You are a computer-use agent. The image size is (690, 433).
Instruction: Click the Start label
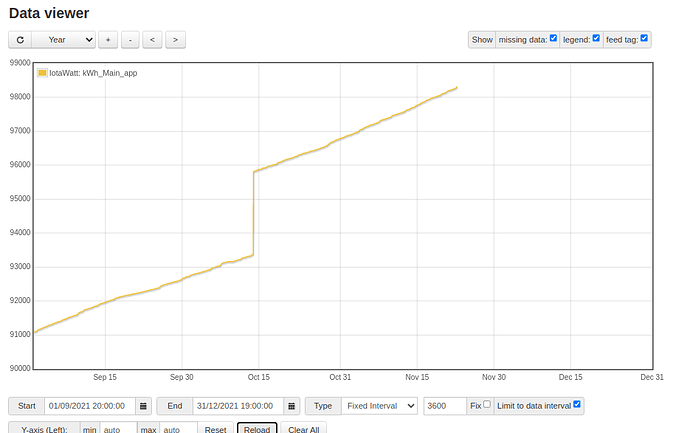[26, 406]
